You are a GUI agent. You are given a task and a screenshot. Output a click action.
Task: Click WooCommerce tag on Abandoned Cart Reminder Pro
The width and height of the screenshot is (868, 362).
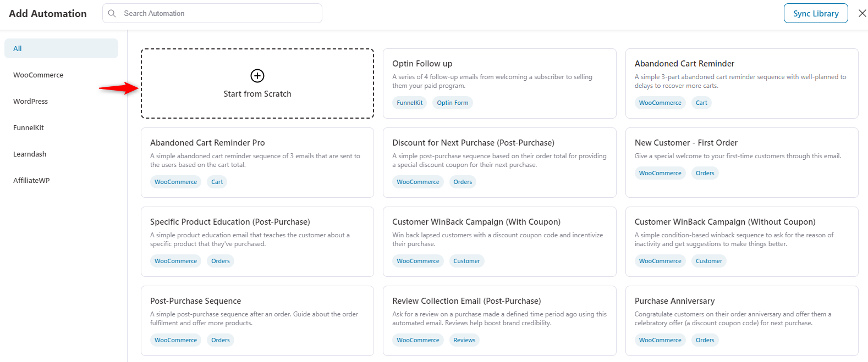[x=175, y=182]
